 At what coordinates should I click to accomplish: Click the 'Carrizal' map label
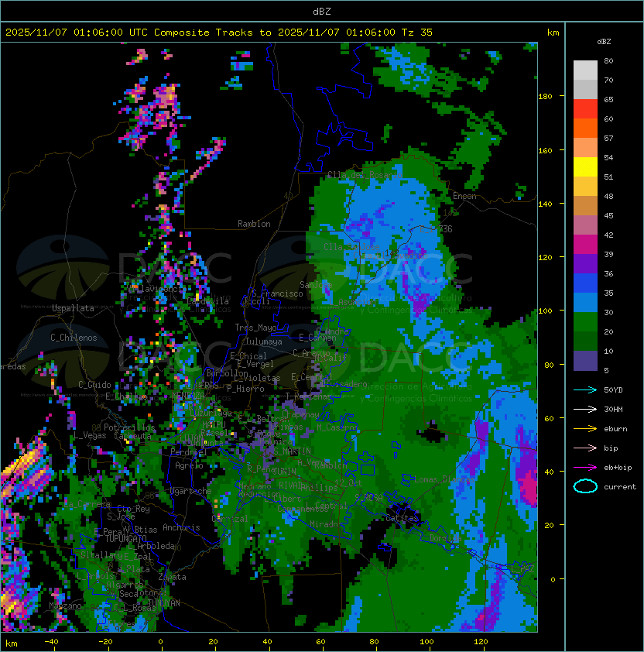pos(230,519)
